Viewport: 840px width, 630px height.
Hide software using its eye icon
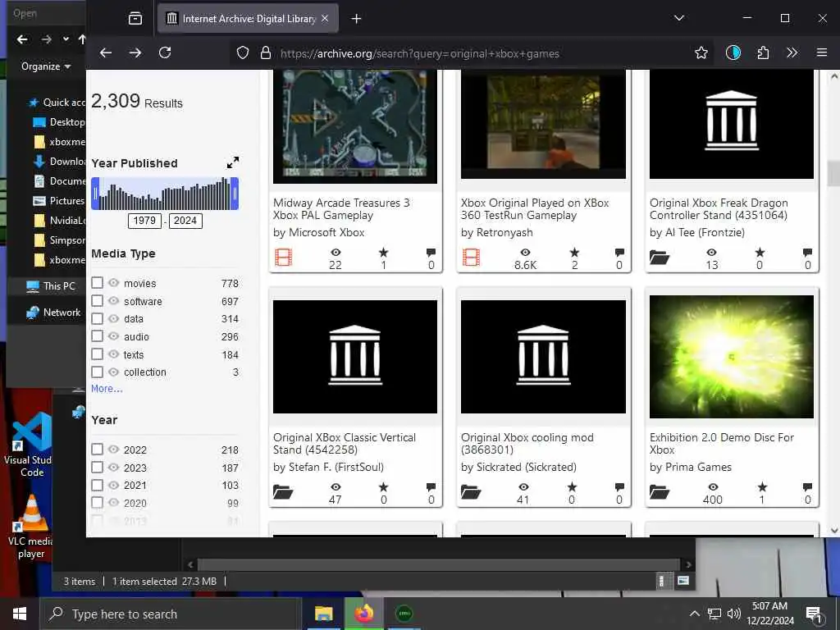(113, 301)
